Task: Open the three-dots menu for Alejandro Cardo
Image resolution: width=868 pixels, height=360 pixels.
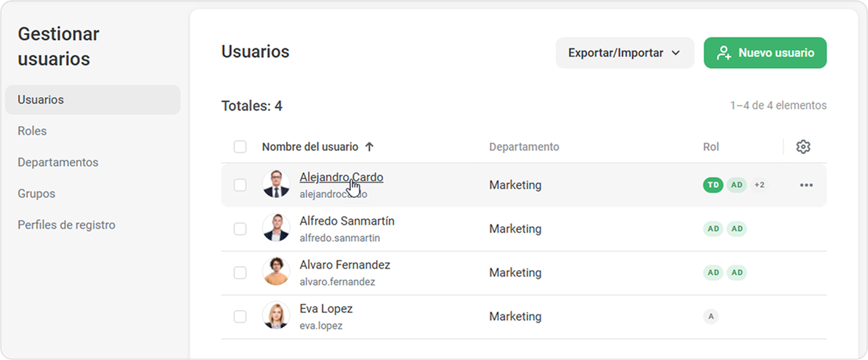Action: point(806,185)
